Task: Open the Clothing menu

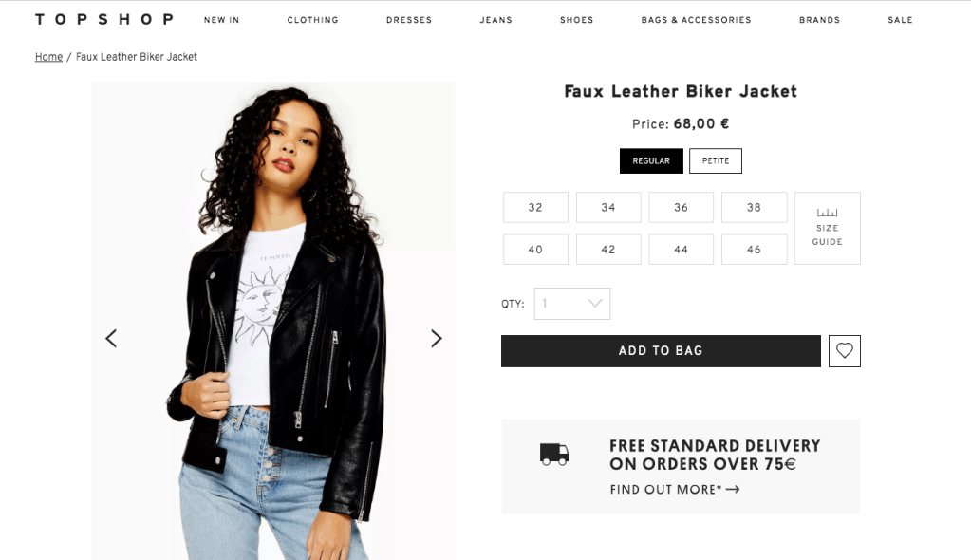Action: point(312,20)
